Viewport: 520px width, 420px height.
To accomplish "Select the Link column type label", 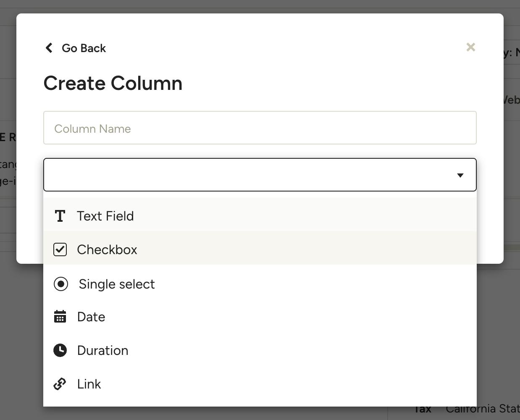I will [x=89, y=384].
